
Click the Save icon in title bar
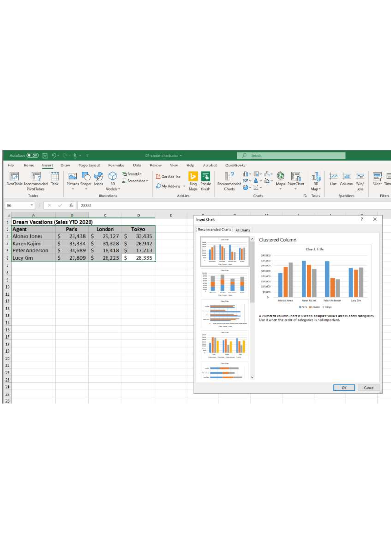45,156
